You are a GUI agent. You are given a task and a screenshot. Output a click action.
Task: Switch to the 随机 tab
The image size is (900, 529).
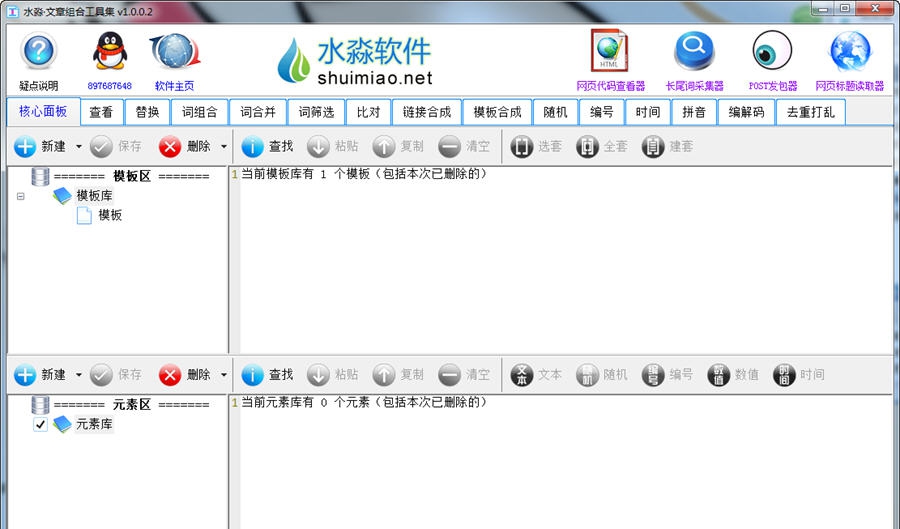coord(555,112)
